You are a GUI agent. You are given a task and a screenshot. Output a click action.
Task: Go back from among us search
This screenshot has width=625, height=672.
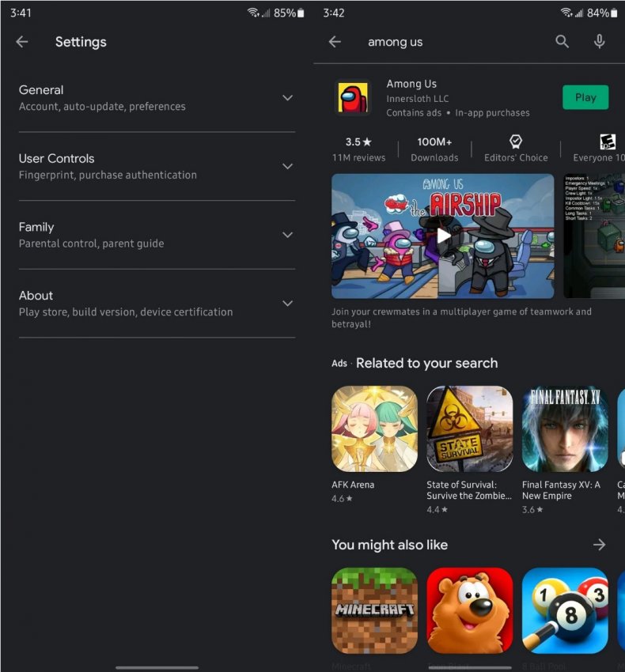(x=335, y=42)
